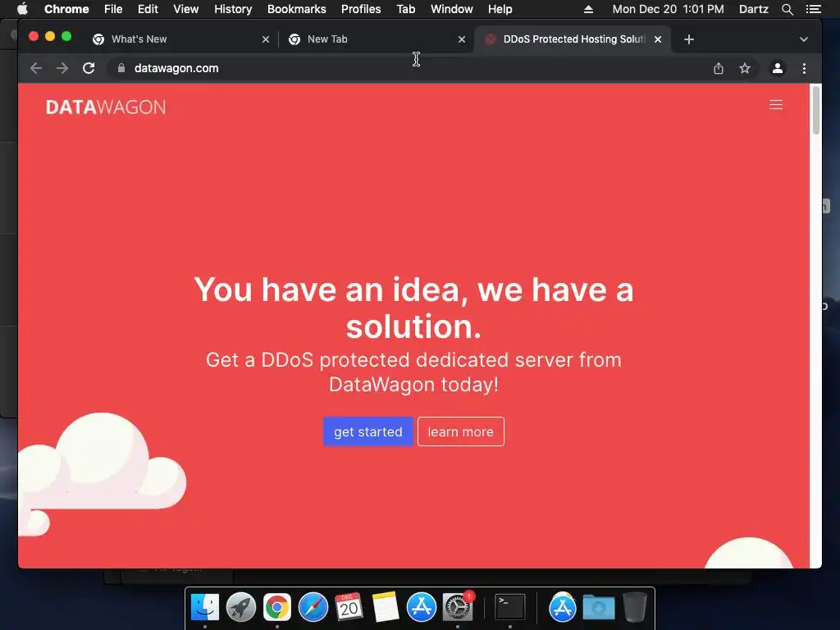
Task: Click the date and time display
Action: click(x=668, y=9)
